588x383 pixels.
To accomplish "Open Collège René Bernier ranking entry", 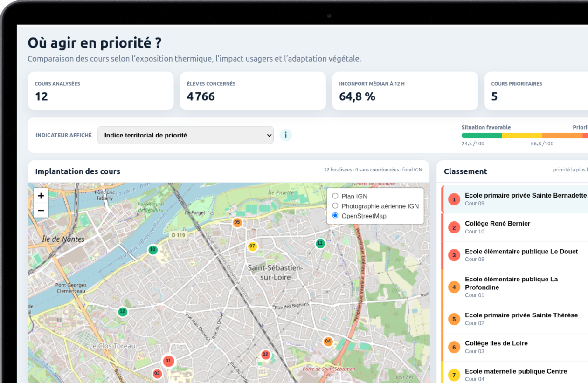I will click(x=515, y=227).
